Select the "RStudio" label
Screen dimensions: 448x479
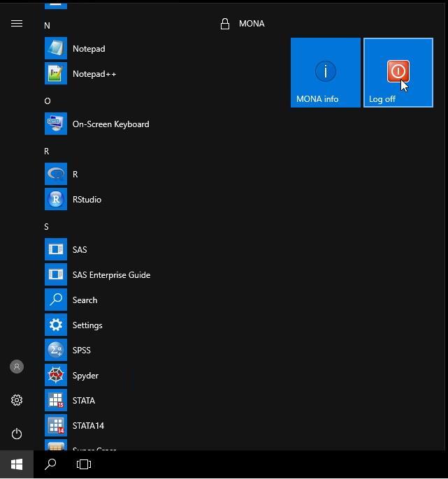click(x=87, y=200)
